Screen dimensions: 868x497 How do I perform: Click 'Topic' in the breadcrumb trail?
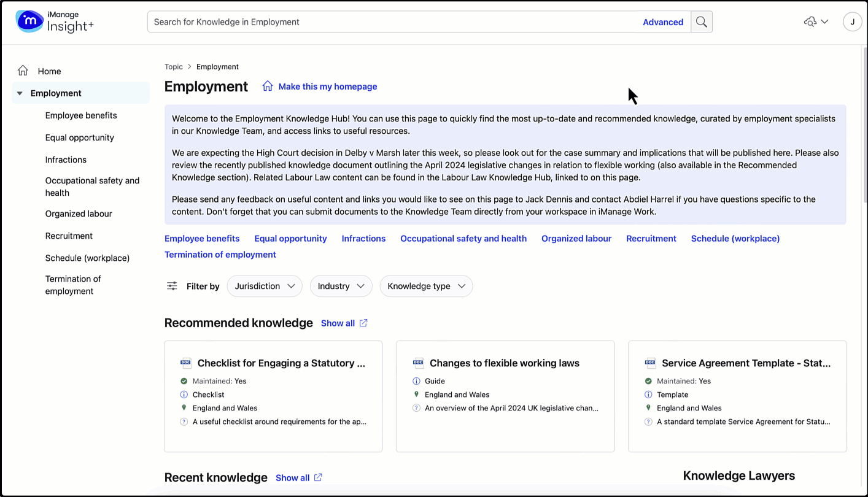[174, 66]
